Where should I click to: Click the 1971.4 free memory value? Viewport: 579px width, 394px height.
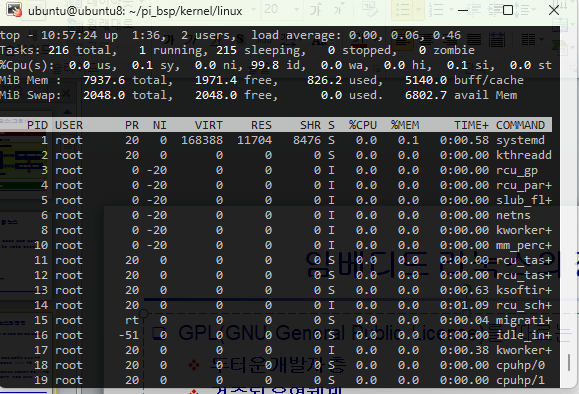click(216, 80)
